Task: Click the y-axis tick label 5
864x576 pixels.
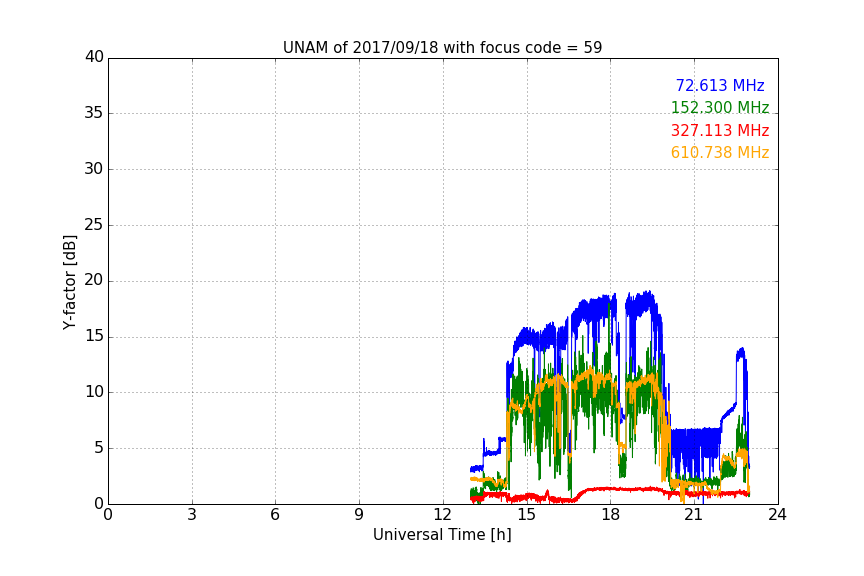Action: [x=99, y=448]
